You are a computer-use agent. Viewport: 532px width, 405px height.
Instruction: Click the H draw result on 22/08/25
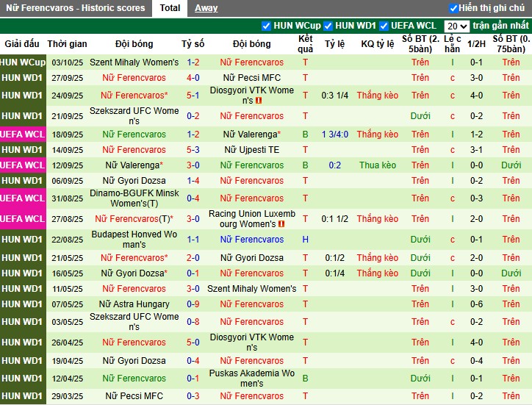(305, 240)
